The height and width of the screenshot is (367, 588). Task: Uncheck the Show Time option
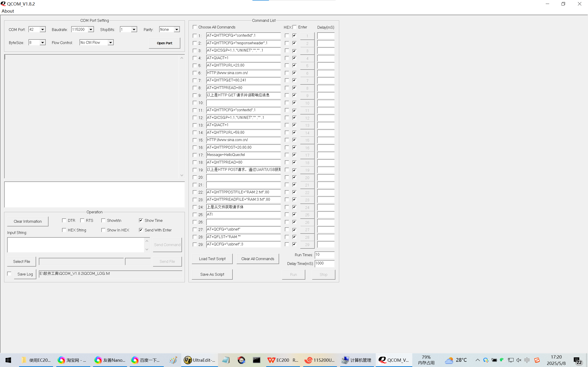click(141, 220)
